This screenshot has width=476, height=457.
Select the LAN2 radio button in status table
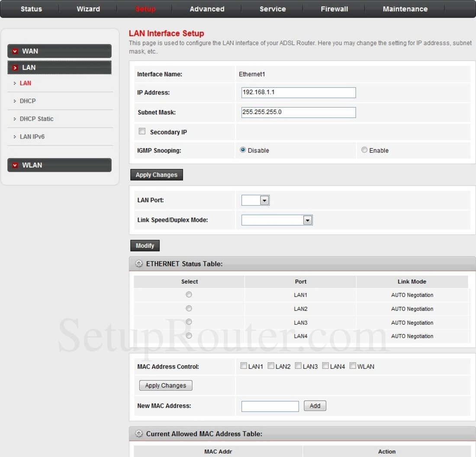tap(188, 308)
